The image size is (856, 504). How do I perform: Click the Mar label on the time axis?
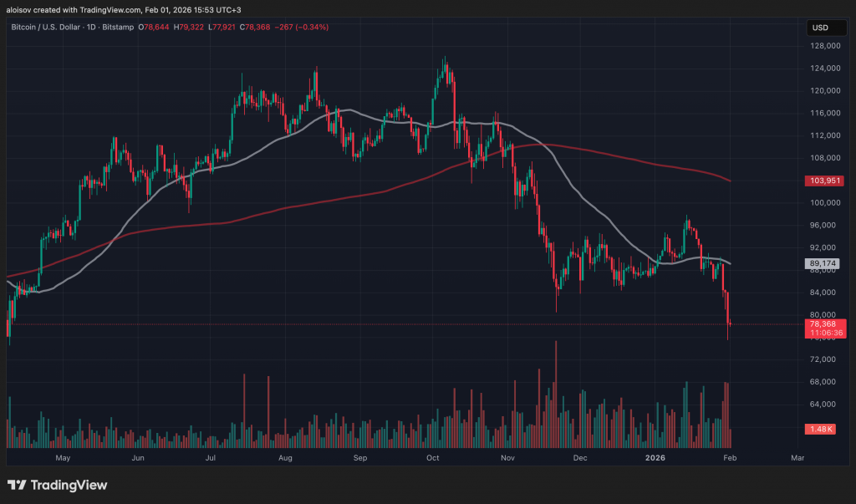tap(797, 458)
